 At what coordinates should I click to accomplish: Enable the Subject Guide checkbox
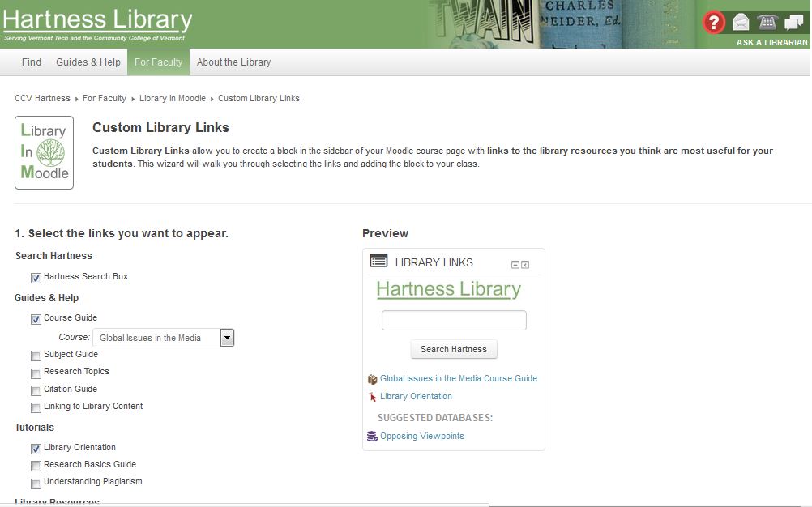(36, 356)
